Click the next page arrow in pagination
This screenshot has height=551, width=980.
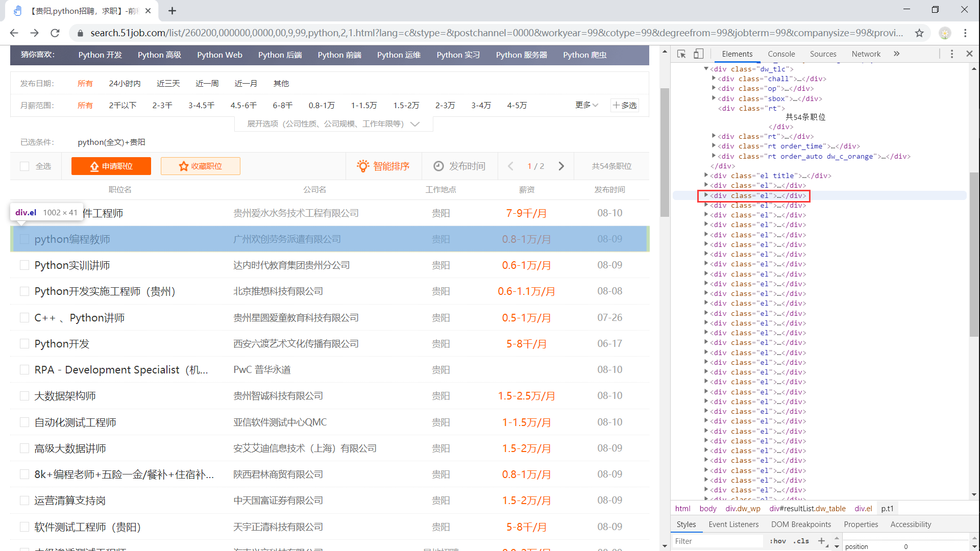coord(561,166)
